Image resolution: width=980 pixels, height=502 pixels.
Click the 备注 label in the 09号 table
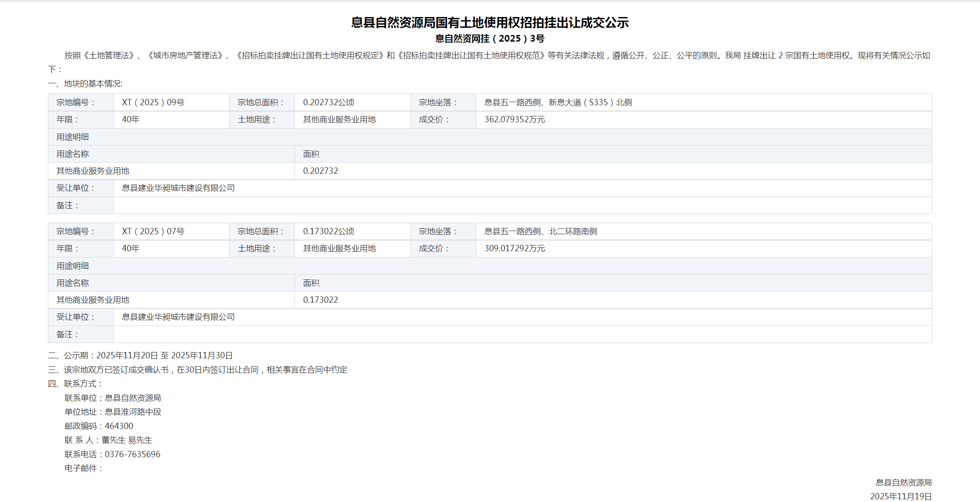tap(67, 206)
